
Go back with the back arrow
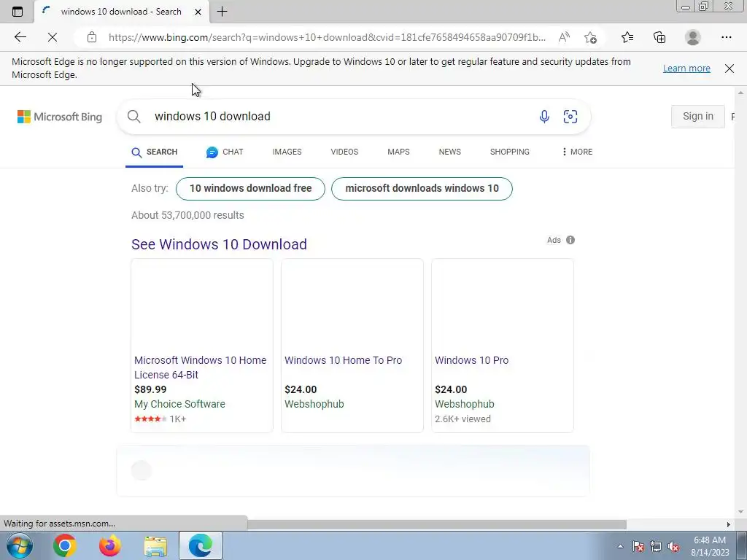tap(20, 37)
